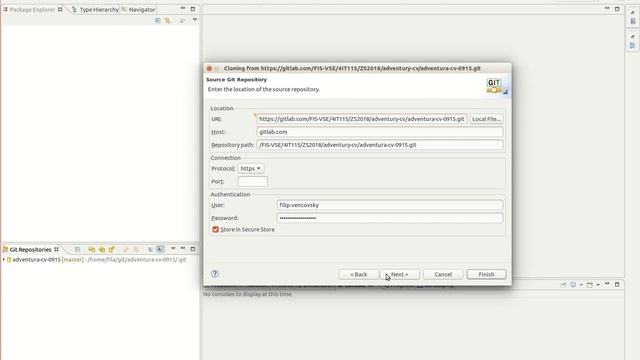Clone a Git repository toolbar icon
The height and width of the screenshot is (360, 640).
click(102, 249)
